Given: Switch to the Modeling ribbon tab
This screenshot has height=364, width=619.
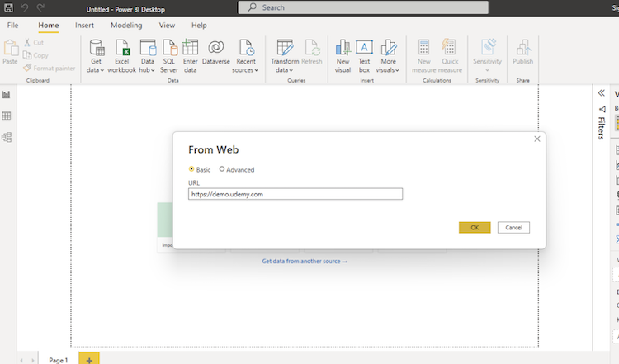Looking at the screenshot, I should 126,26.
